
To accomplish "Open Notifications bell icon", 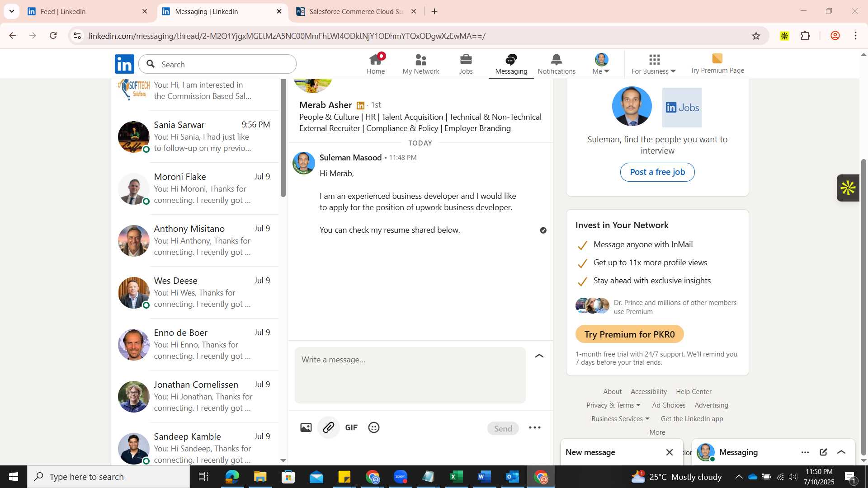I will 557,64.
